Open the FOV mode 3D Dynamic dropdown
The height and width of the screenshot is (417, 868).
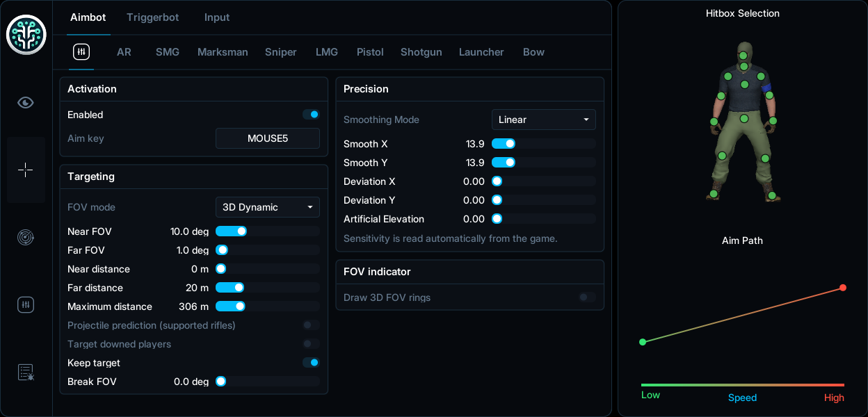tap(268, 207)
